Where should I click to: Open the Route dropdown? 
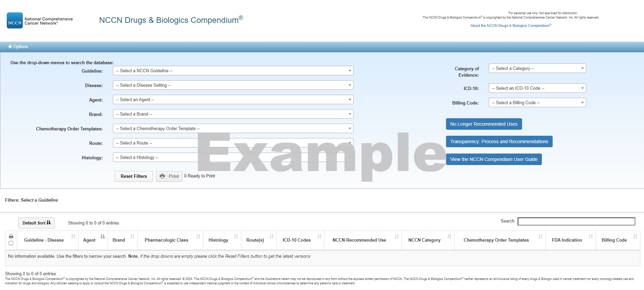pos(233,143)
